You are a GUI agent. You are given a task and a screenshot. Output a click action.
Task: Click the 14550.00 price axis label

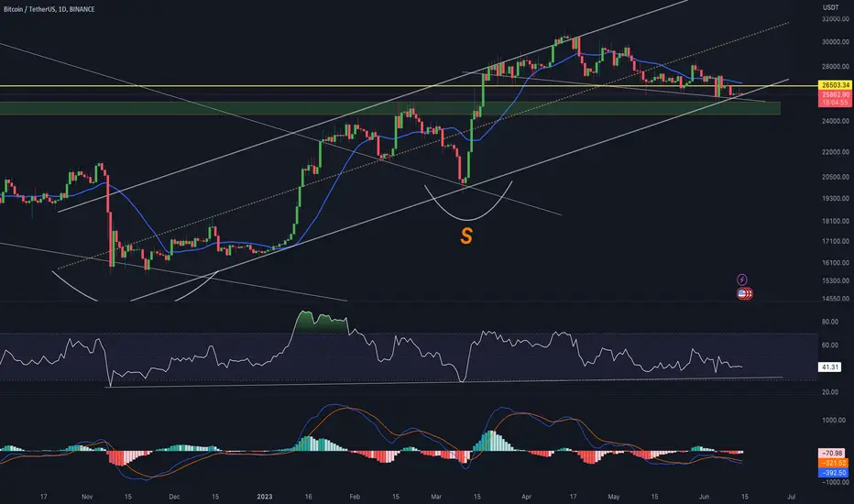(x=835, y=299)
